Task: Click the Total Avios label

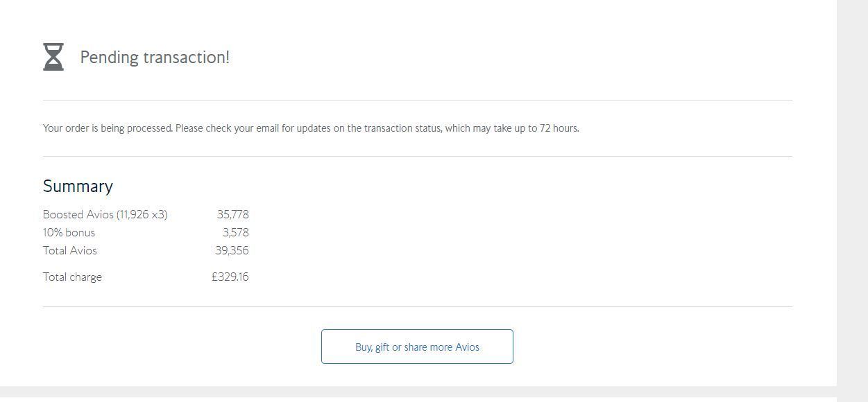Action: 69,251
